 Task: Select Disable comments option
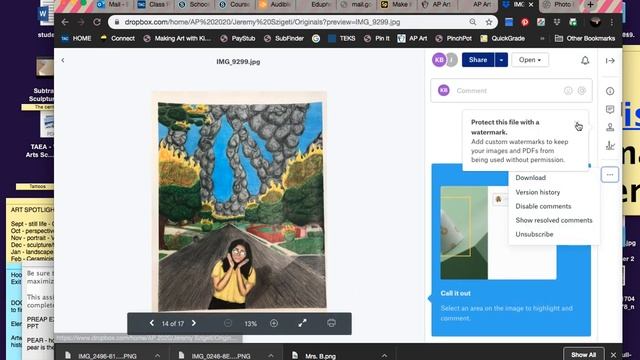tap(543, 207)
